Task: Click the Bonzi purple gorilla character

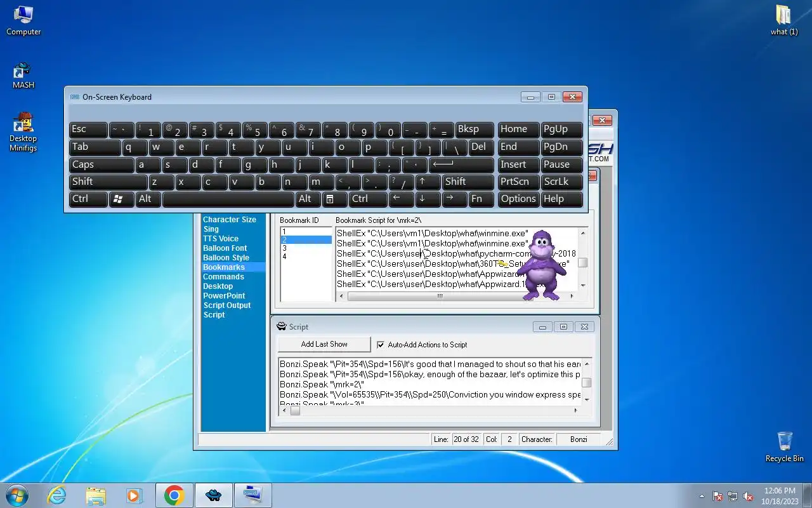Action: [542, 265]
